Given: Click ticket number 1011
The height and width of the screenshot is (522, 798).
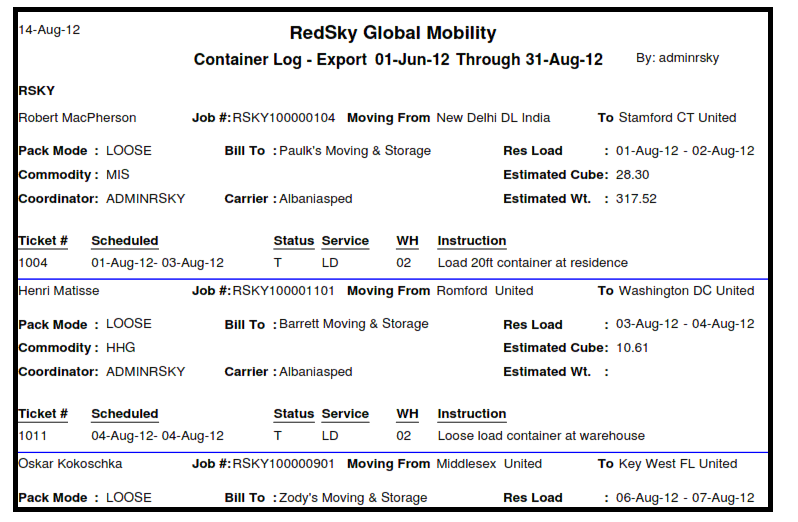Looking at the screenshot, I should 33,436.
